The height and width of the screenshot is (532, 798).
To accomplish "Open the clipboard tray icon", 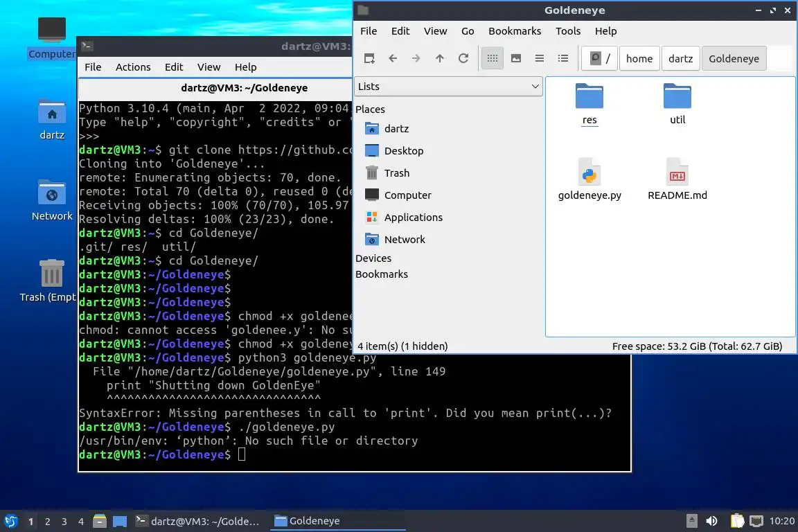I will (x=738, y=522).
